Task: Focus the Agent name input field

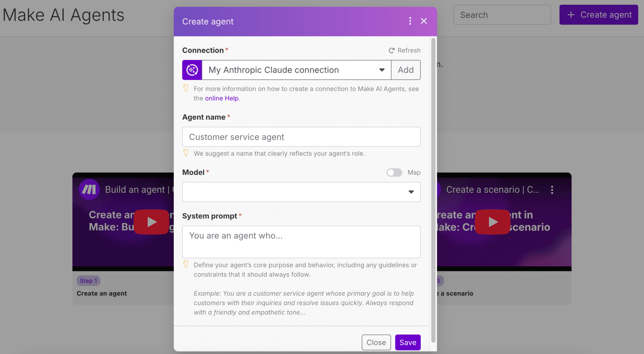Action: (301, 137)
